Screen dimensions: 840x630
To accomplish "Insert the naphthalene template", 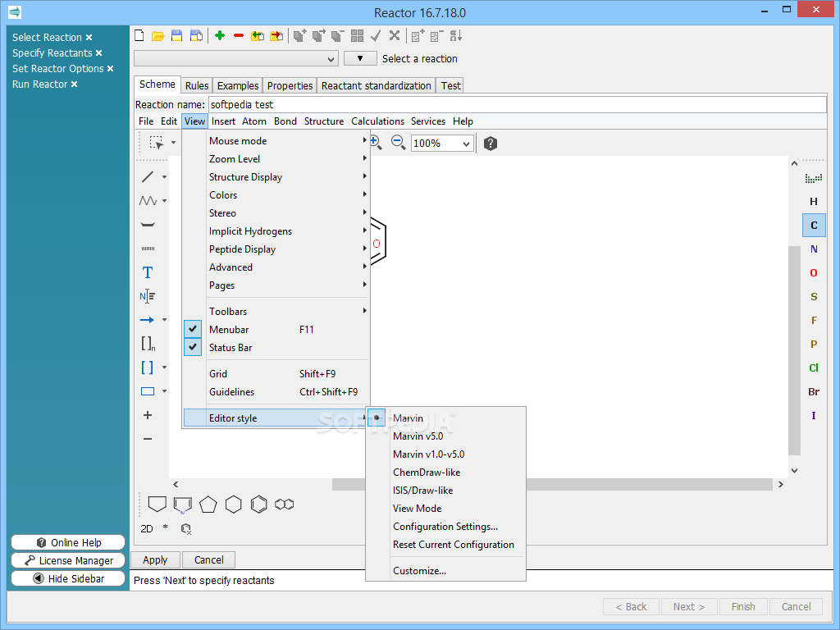I will tap(285, 504).
